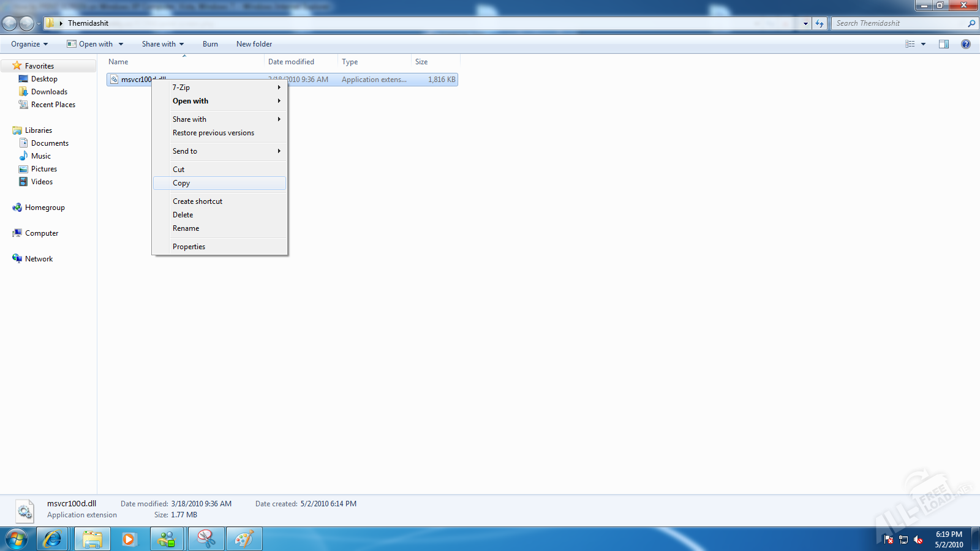Open the Help question mark icon
Viewport: 980px width, 551px height.
(966, 44)
